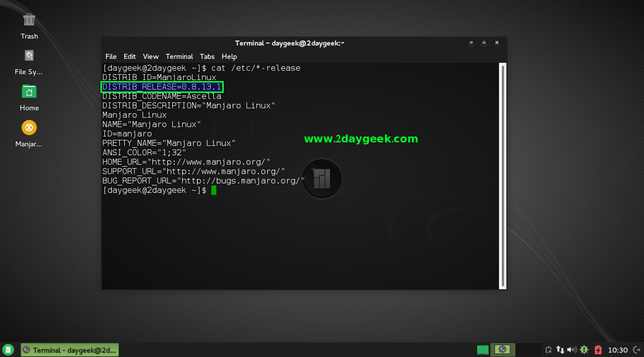Open the Edit menu in Terminal
The height and width of the screenshot is (357, 644).
pos(130,56)
